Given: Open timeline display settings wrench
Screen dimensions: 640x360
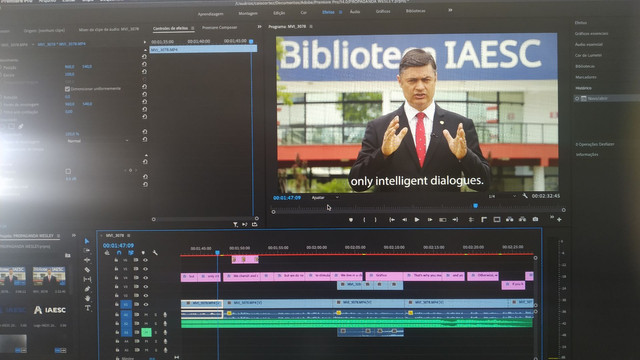Looking at the screenshot, I should click(155, 253).
